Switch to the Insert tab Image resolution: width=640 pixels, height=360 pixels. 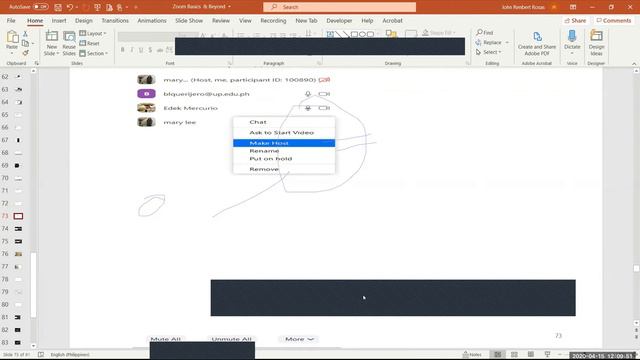pos(59,20)
